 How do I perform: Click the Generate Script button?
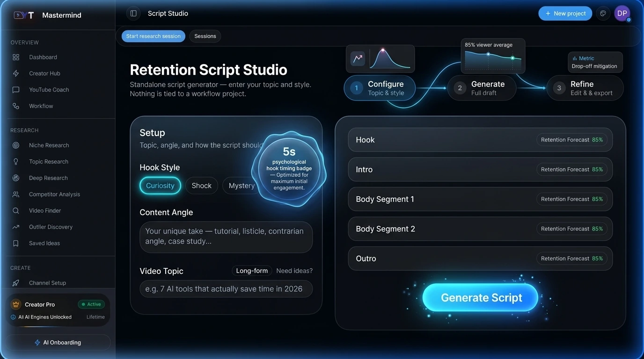[x=481, y=297]
